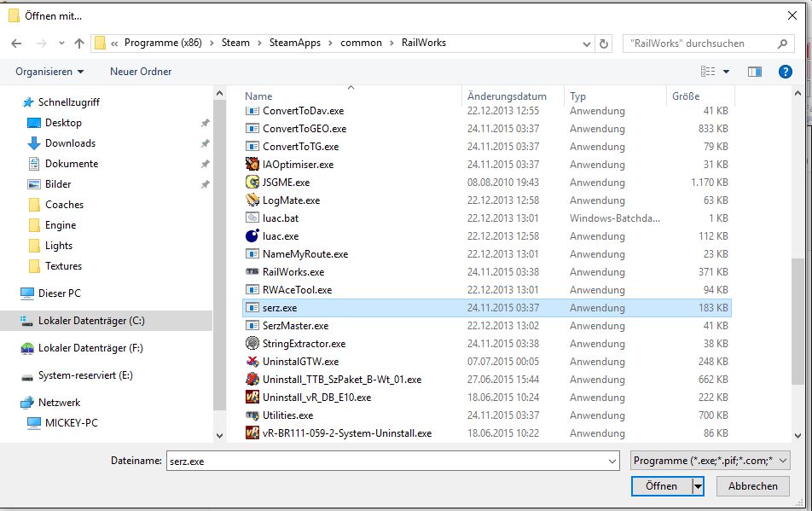Select the IAOptimiser.exe icon
The image size is (812, 511).
click(x=252, y=165)
